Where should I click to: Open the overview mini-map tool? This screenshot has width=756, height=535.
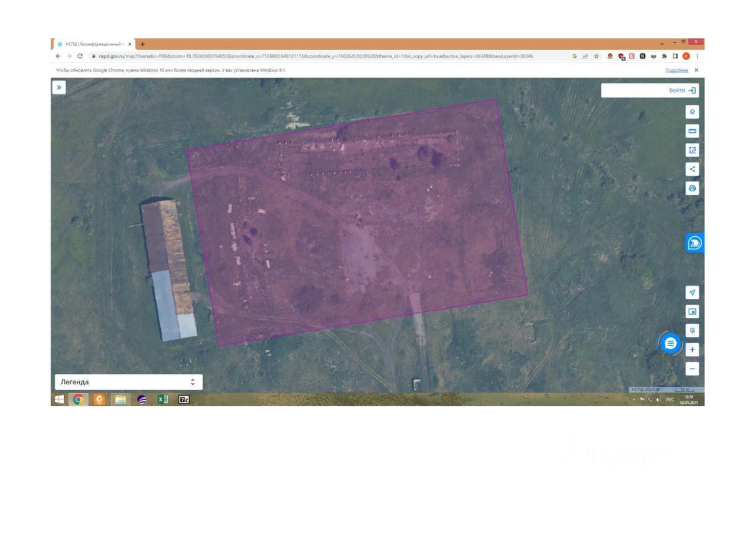692,311
